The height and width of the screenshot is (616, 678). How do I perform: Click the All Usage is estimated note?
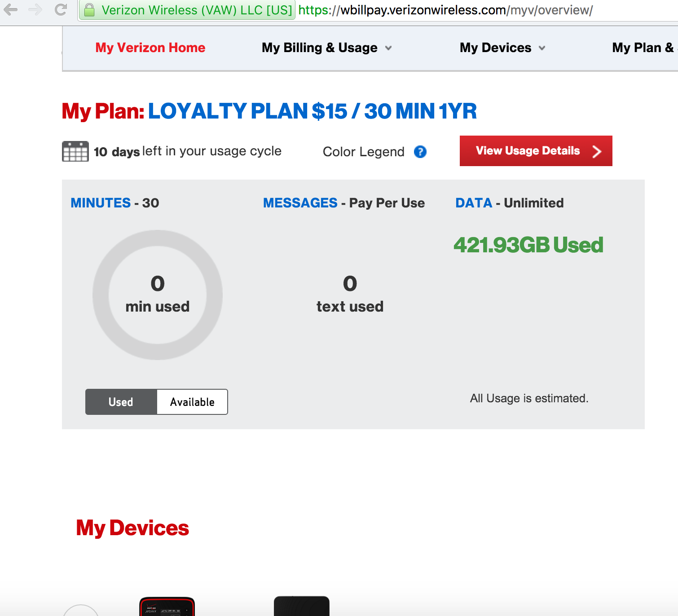pyautogui.click(x=529, y=398)
